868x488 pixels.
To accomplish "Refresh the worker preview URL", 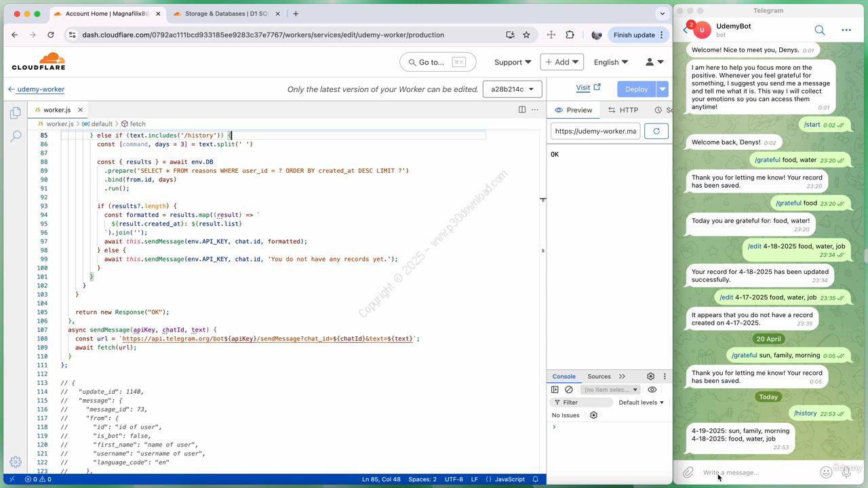I will [656, 131].
